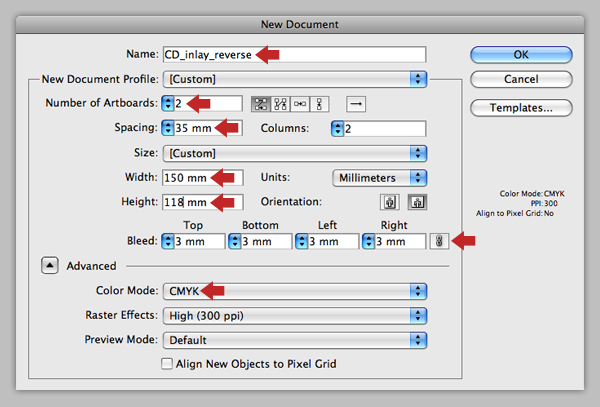Click the Number of Artboards stepper arrows
The height and width of the screenshot is (407, 600).
(x=168, y=103)
